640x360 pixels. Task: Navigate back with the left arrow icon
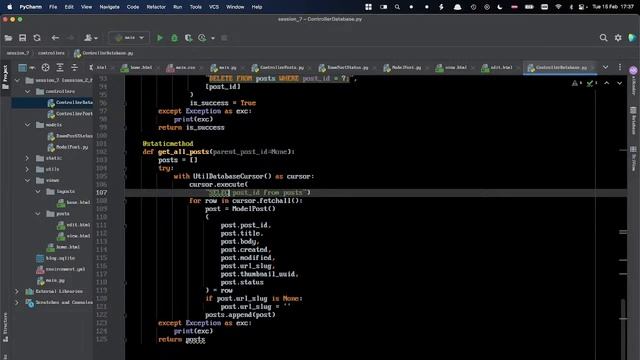pos(55,38)
